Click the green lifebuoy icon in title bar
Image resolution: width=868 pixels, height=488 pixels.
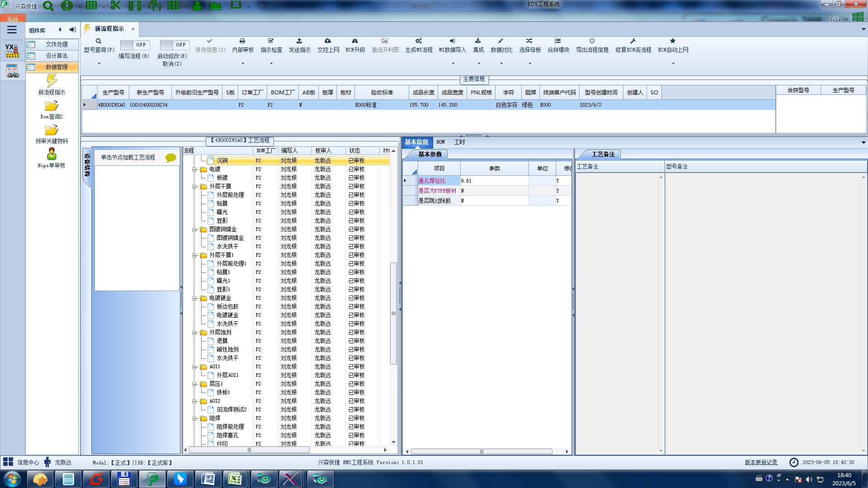(x=67, y=6)
